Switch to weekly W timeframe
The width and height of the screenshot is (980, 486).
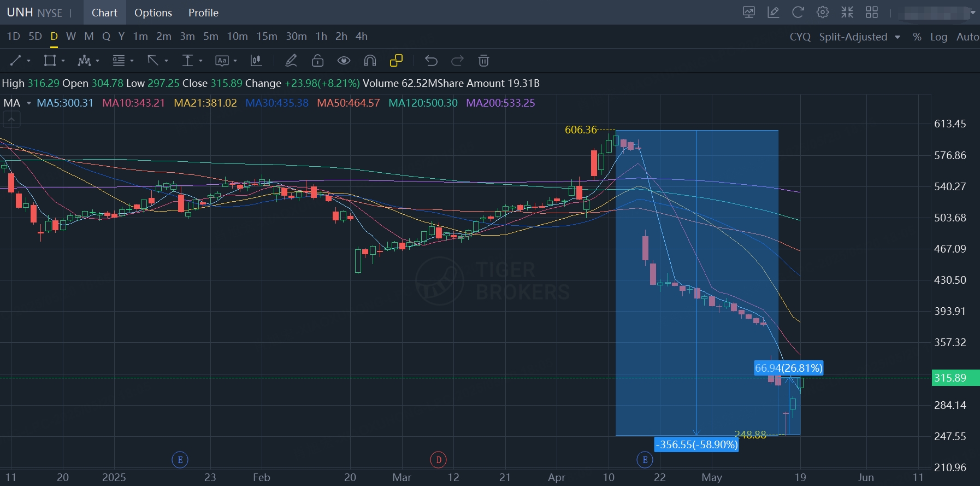pyautogui.click(x=71, y=36)
